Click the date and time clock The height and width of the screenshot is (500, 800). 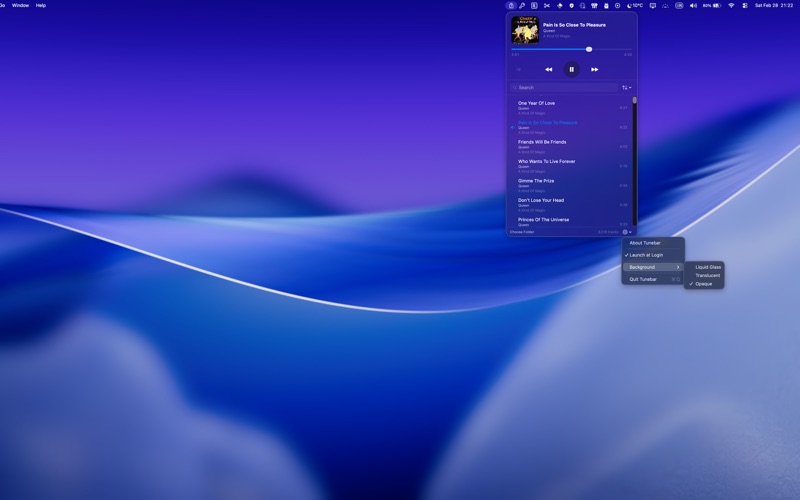774,6
